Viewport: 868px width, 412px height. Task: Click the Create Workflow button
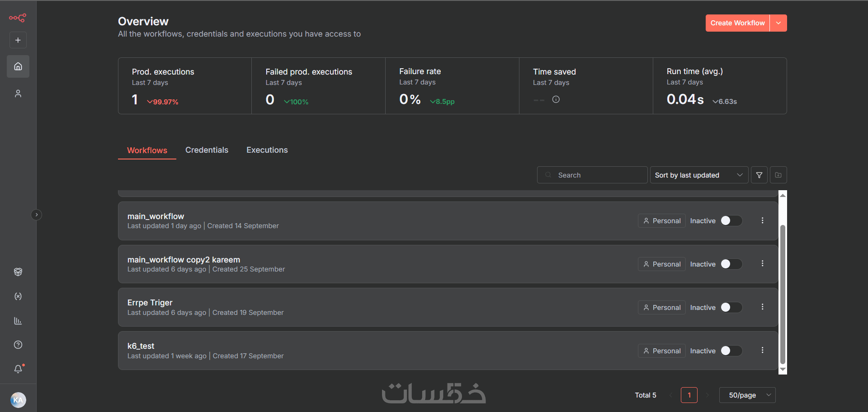(737, 23)
